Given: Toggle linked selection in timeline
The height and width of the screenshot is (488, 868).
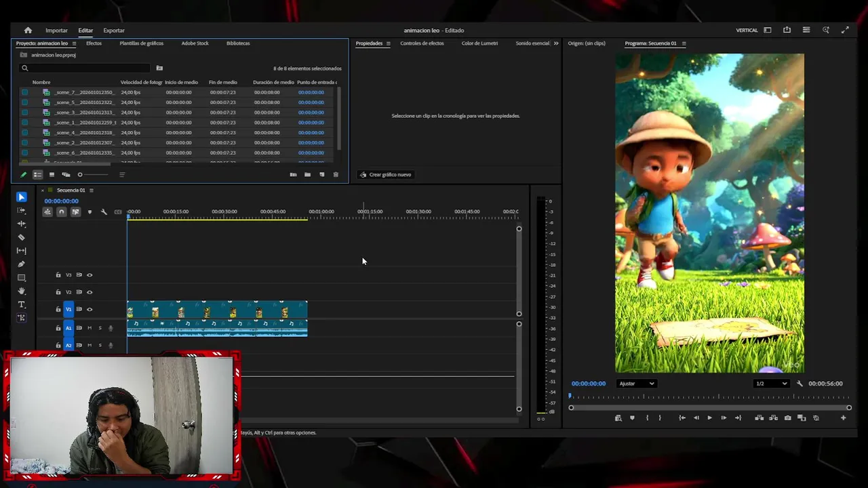Looking at the screenshot, I should (x=75, y=212).
